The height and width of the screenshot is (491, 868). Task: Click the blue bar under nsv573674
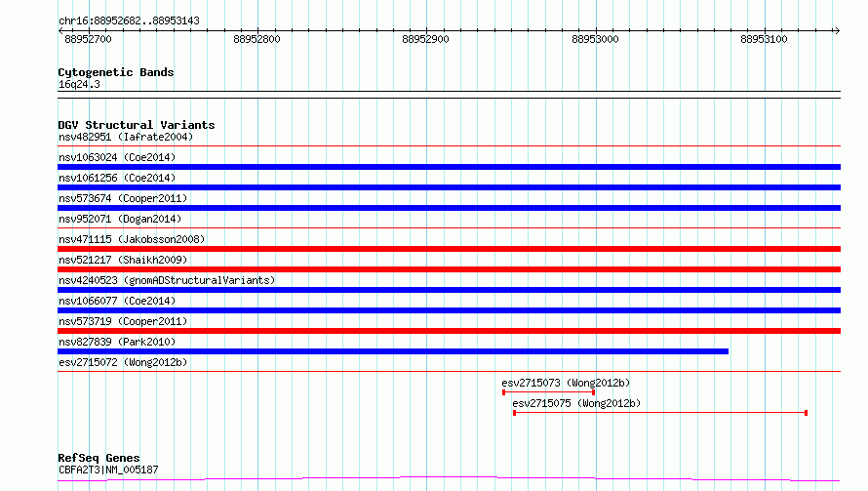449,208
